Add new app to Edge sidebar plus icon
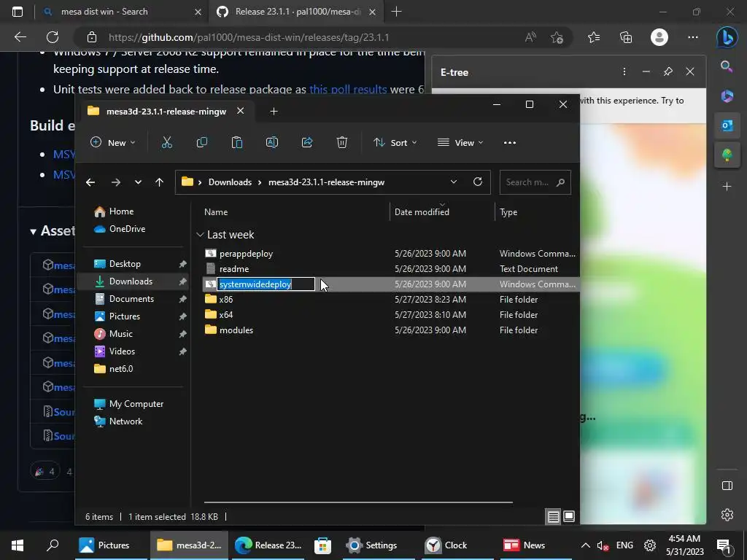This screenshot has height=560, width=747. pos(727,186)
